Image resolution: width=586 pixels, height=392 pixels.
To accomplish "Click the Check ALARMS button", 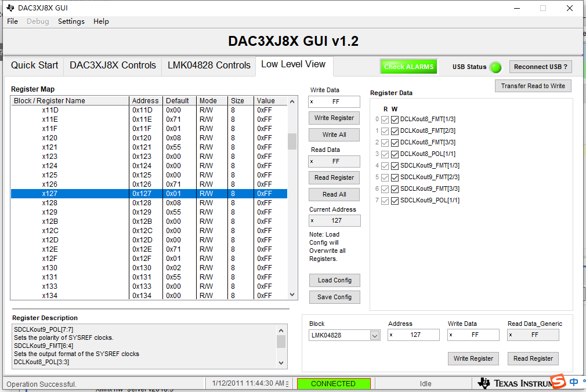I will pos(409,67).
